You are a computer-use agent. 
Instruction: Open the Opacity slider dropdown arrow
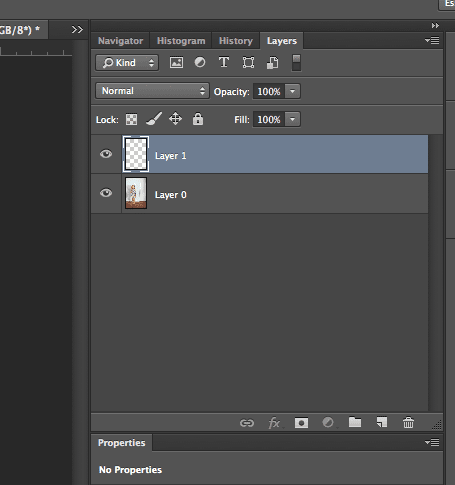[293, 91]
